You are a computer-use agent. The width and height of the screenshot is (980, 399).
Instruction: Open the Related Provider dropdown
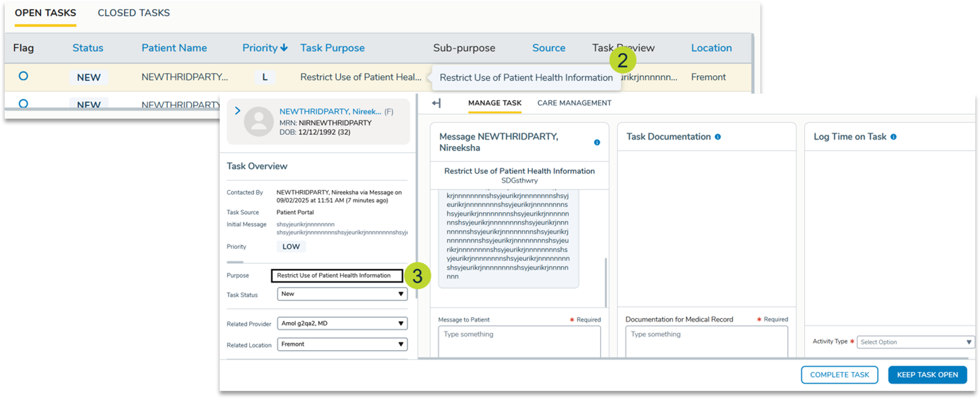coord(342,323)
